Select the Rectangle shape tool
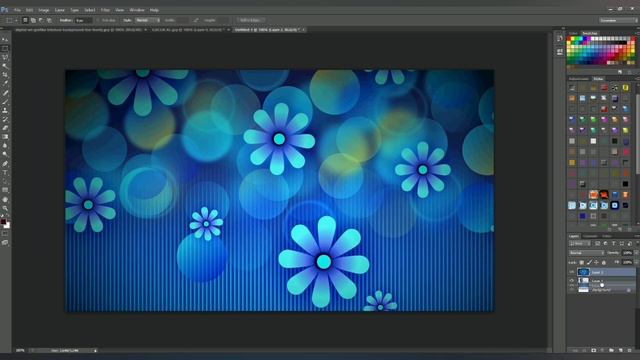Image resolution: width=640 pixels, height=360 pixels. 5,190
